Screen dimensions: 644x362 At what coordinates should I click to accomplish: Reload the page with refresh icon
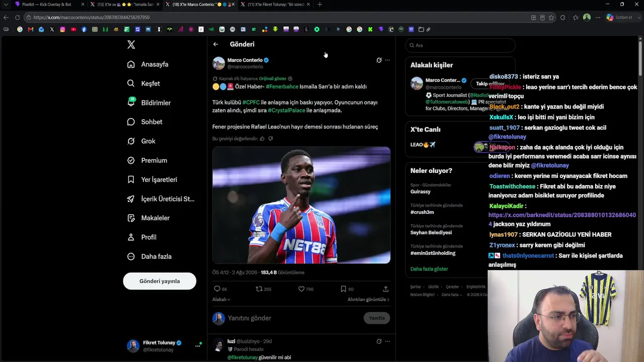pos(17,18)
